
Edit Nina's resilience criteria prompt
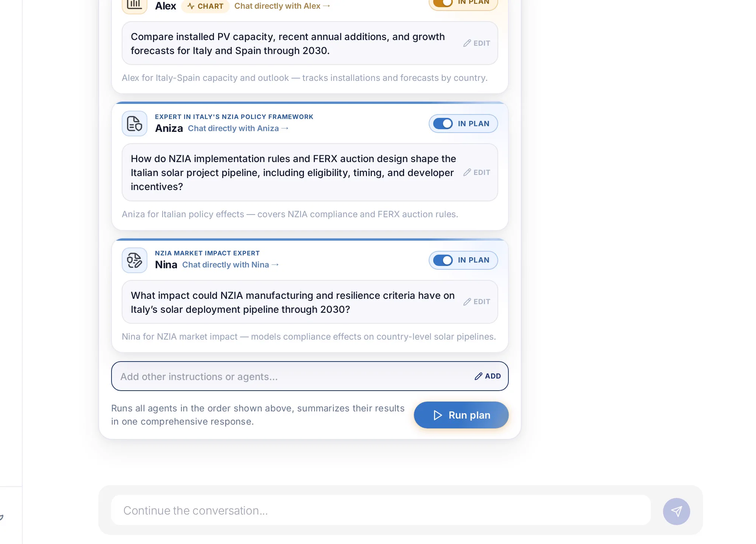(477, 301)
